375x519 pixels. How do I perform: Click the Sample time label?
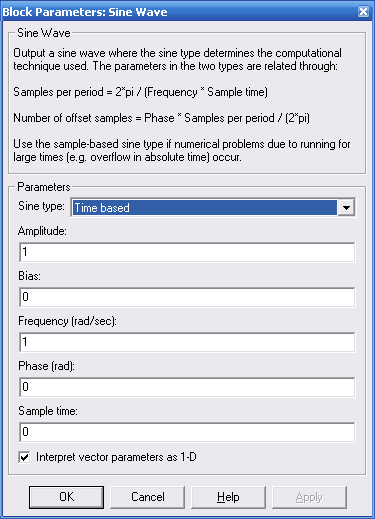pos(48,411)
